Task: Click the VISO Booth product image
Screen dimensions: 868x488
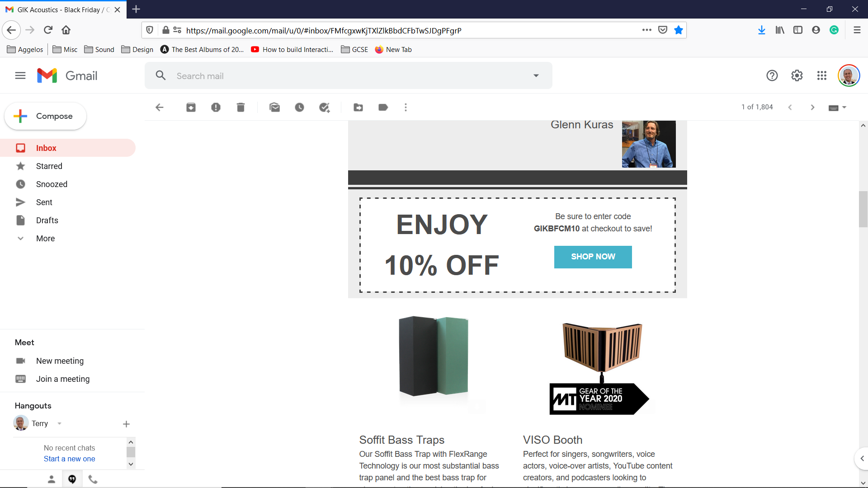Action: point(601,368)
